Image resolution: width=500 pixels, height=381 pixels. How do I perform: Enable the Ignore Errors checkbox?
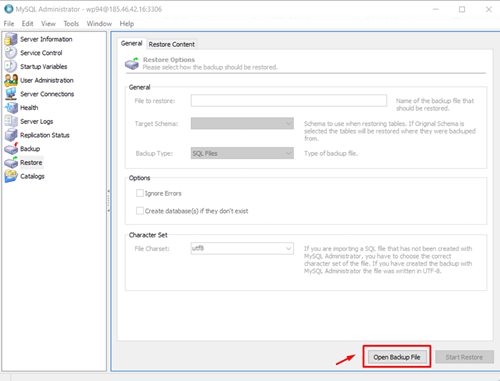140,193
